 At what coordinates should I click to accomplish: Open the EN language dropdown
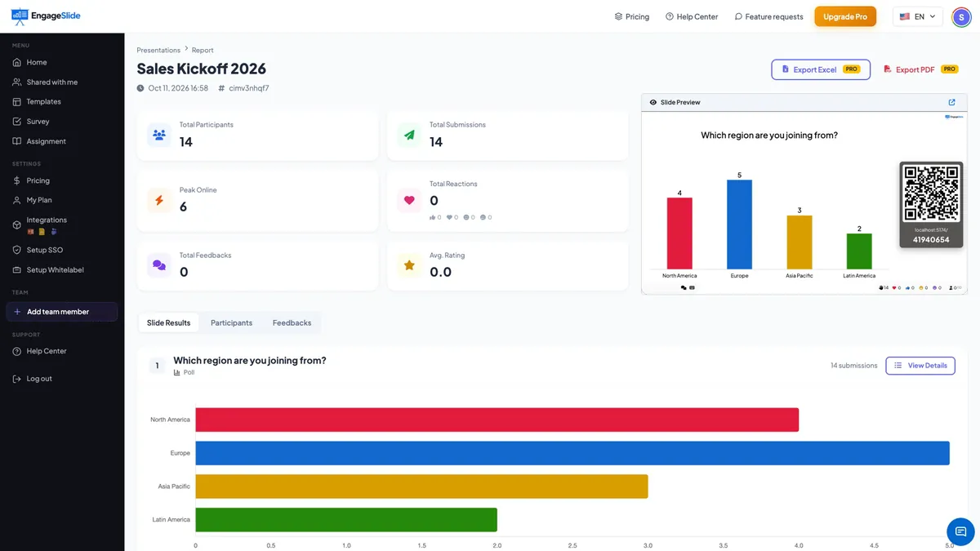[x=918, y=16]
